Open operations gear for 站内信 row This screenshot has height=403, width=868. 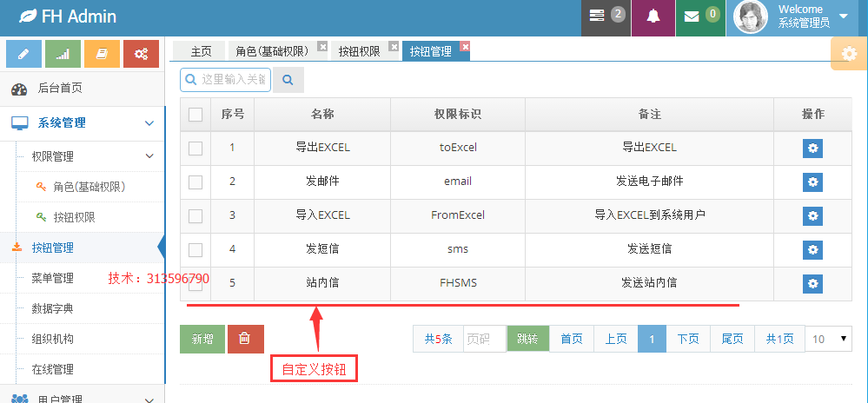pos(812,283)
